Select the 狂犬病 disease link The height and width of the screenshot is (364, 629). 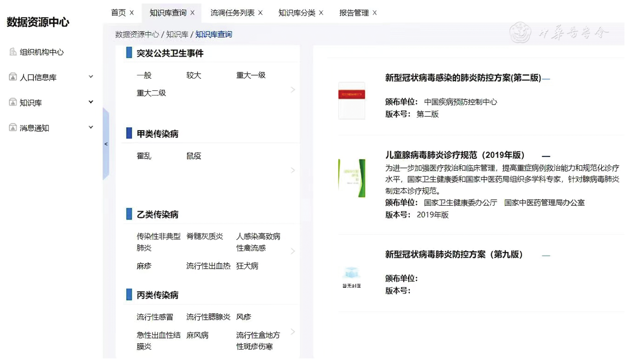(247, 266)
